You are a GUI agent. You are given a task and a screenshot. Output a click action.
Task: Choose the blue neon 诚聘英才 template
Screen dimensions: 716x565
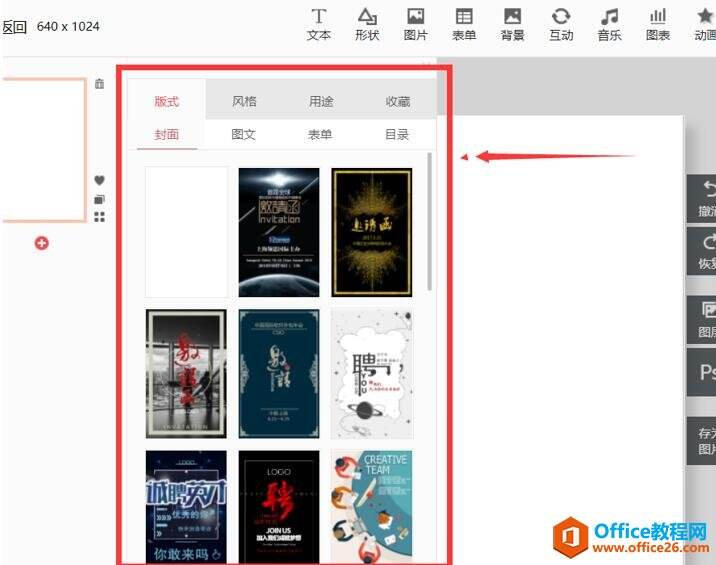click(186, 507)
